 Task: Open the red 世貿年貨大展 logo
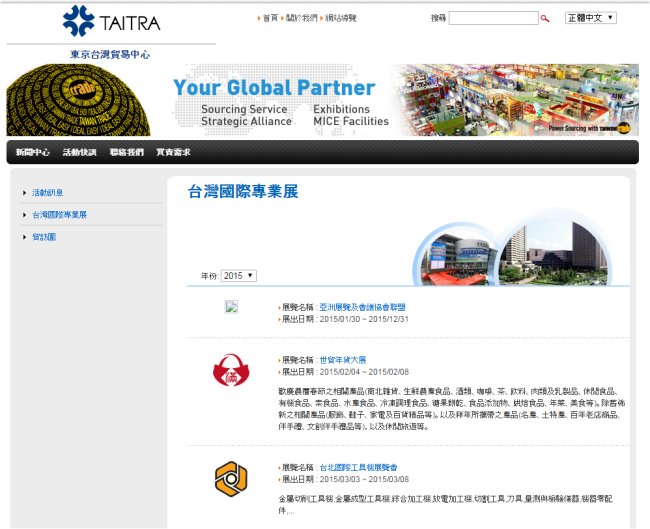pyautogui.click(x=231, y=372)
